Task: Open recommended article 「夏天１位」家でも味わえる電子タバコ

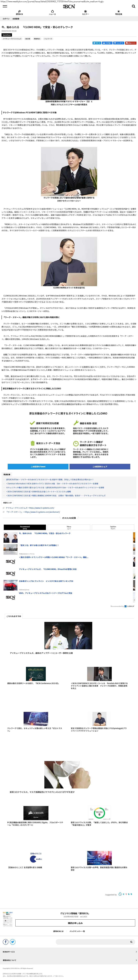Action: [39, 545]
